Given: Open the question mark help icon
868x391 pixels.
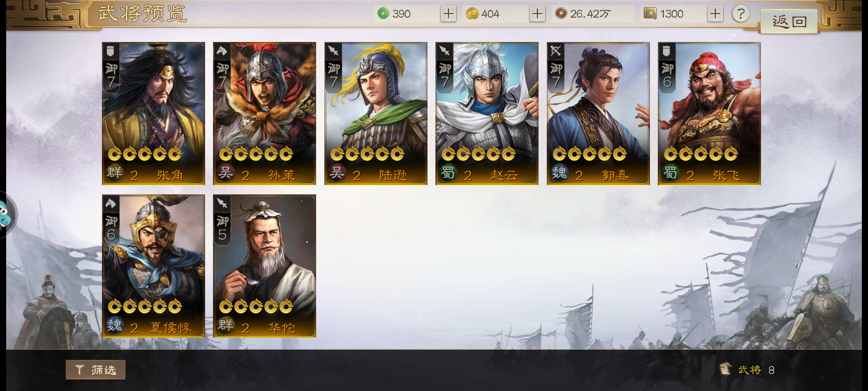Looking at the screenshot, I should [741, 14].
